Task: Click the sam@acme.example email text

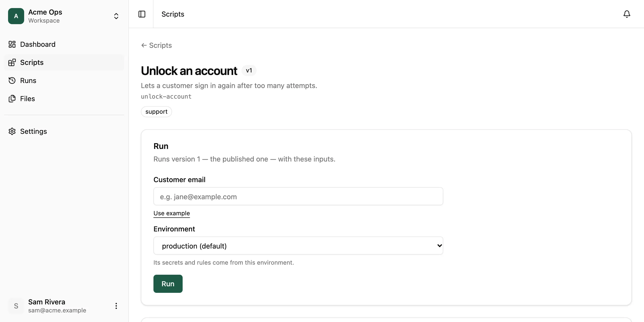Action: pyautogui.click(x=57, y=310)
